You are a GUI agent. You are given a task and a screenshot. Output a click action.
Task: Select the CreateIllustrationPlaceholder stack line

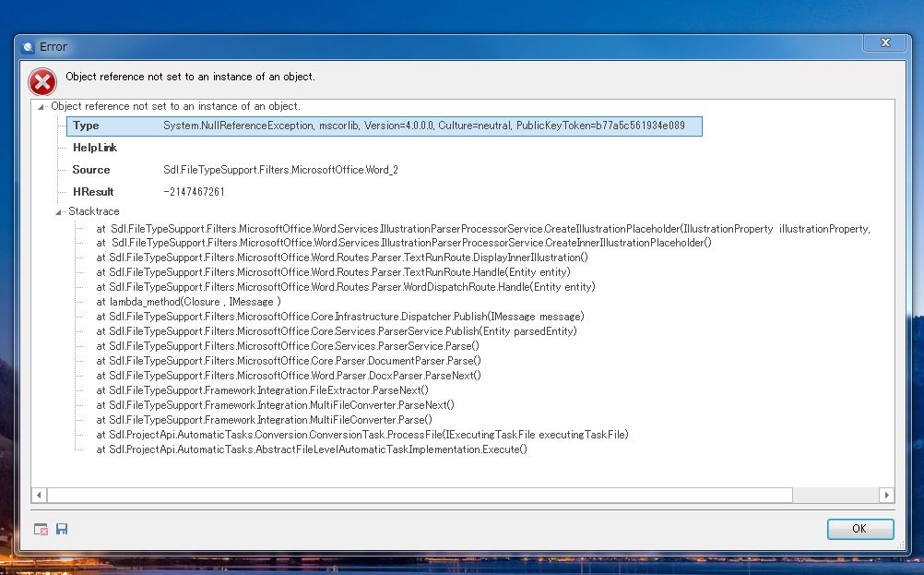pyautogui.click(x=483, y=229)
